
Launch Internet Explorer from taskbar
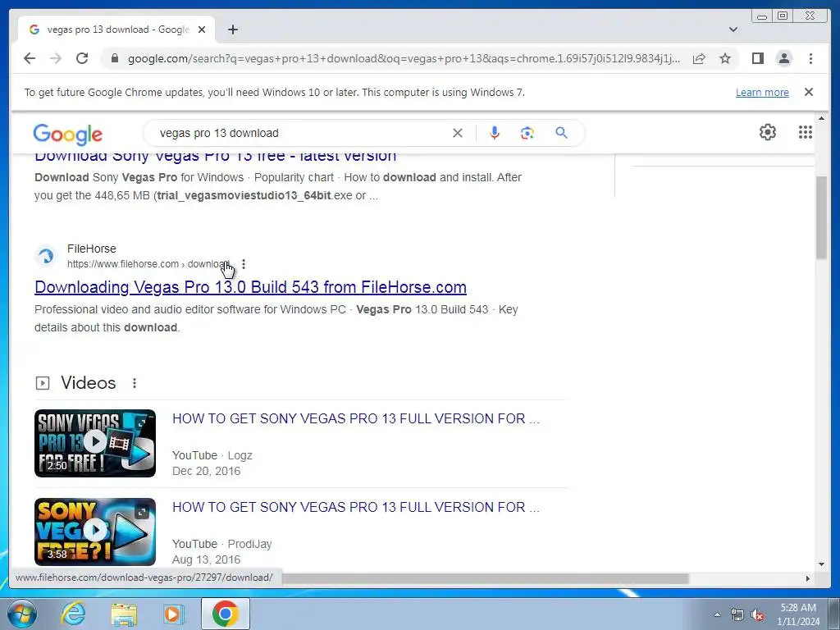(x=73, y=614)
